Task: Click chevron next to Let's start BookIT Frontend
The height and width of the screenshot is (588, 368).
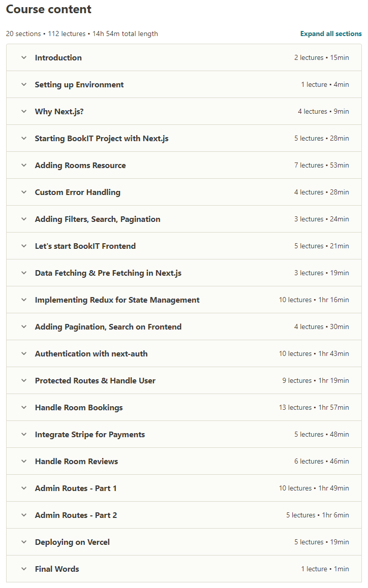Action: (x=24, y=246)
